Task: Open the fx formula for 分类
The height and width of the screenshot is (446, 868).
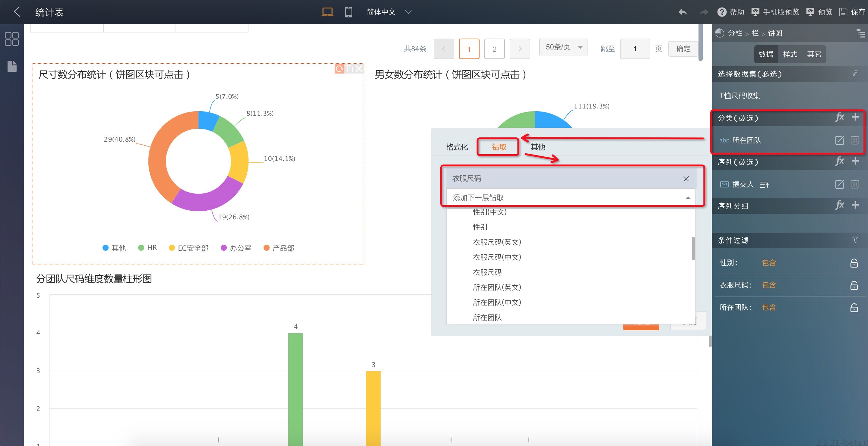Action: (839, 117)
